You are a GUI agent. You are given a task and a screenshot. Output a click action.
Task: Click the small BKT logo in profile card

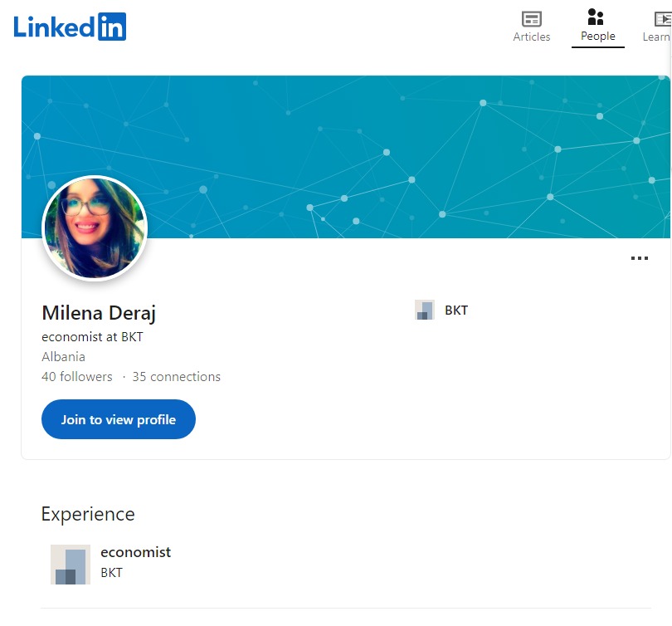pyautogui.click(x=425, y=311)
